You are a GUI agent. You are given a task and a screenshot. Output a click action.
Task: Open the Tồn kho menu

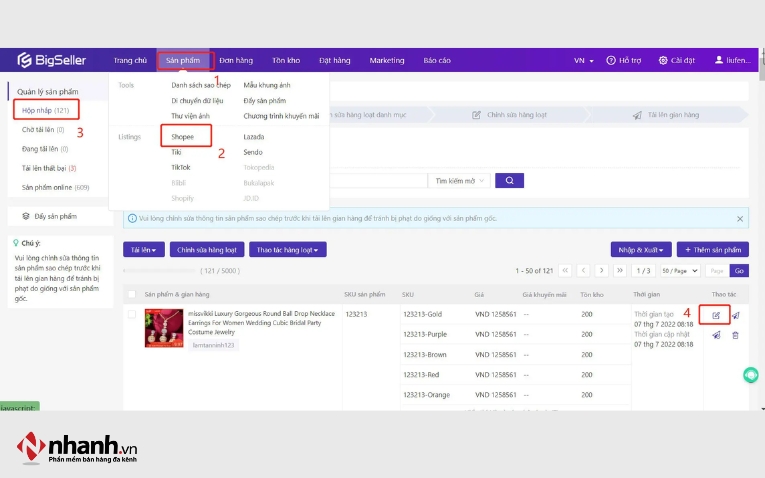pos(286,60)
